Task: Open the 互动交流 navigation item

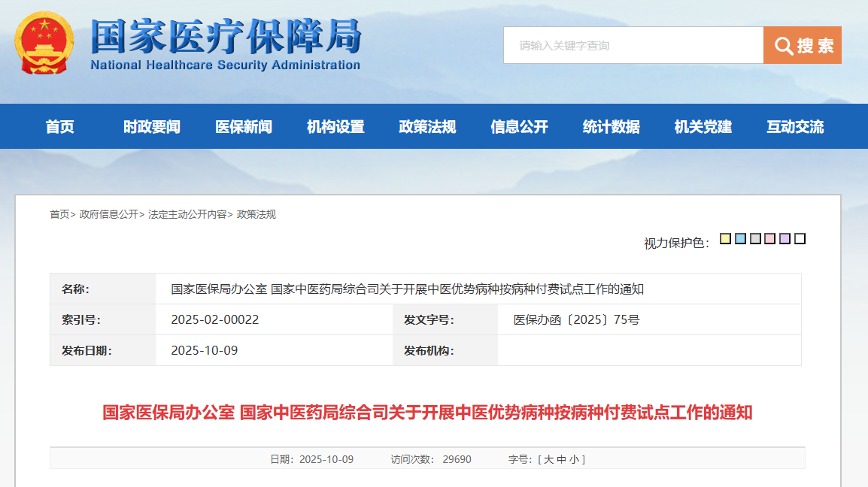Action: coord(795,127)
